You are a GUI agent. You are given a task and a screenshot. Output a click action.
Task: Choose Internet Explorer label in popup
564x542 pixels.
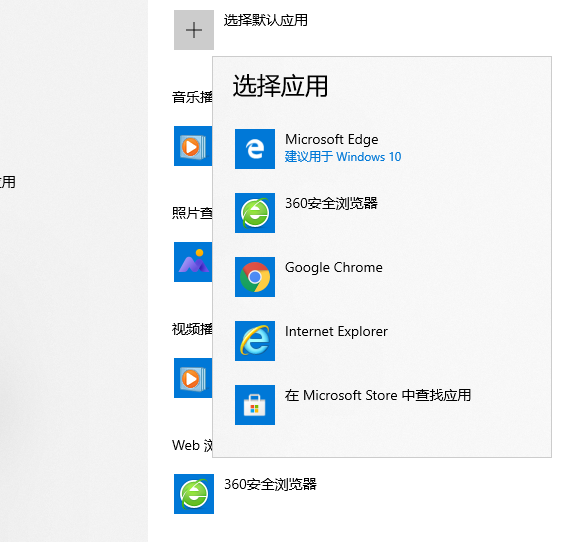pyautogui.click(x=336, y=331)
